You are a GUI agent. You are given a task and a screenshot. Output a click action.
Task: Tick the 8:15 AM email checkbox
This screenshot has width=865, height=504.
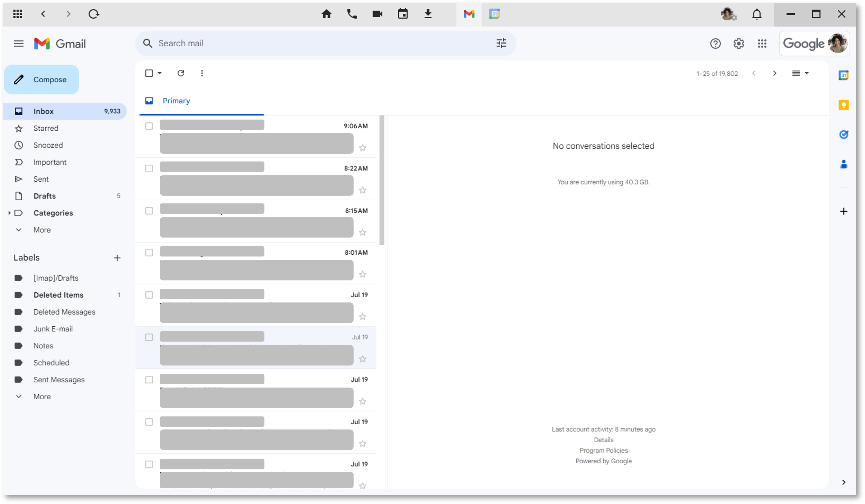click(149, 211)
